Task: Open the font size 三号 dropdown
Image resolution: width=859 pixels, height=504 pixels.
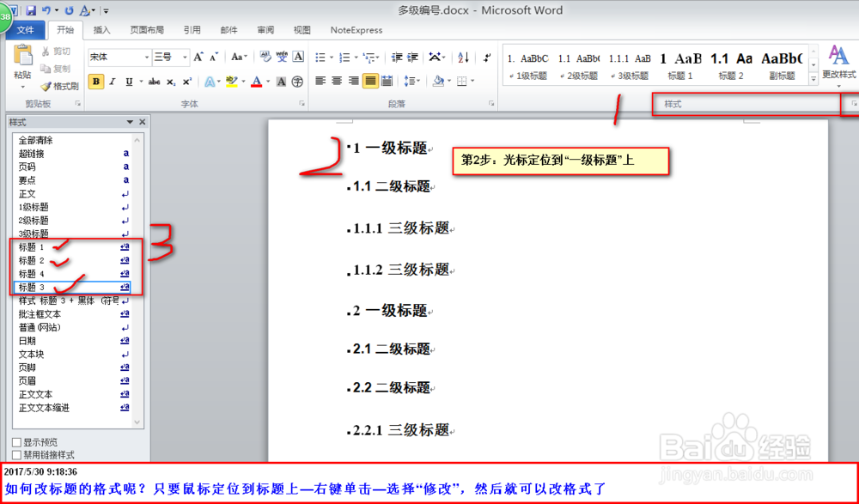Action: [184, 57]
